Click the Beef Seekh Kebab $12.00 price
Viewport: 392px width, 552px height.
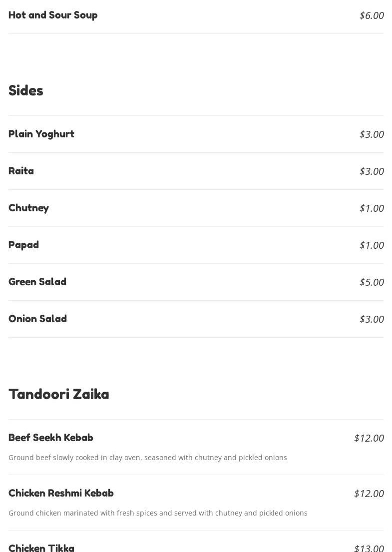point(369,438)
